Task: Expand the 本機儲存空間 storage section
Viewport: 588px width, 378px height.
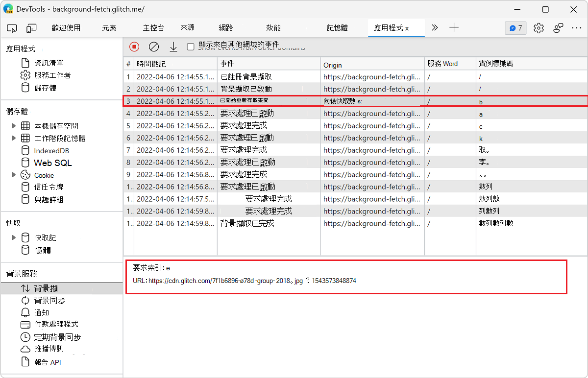Action: pos(14,126)
